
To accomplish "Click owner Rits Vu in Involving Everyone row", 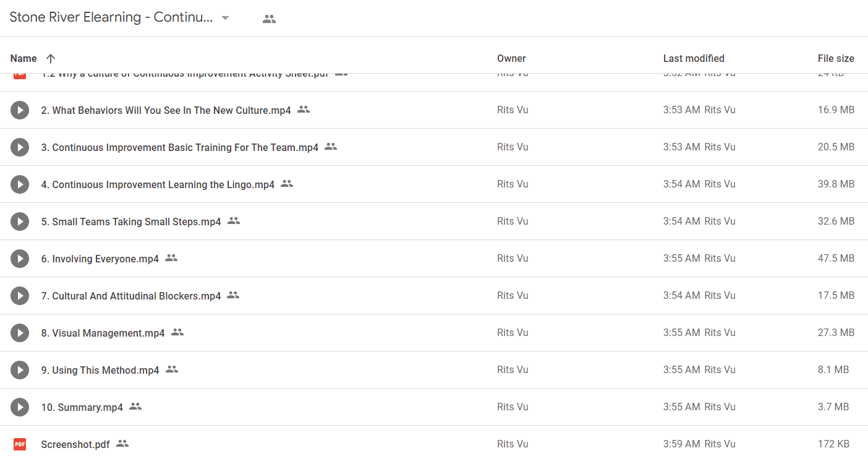I will tap(513, 259).
